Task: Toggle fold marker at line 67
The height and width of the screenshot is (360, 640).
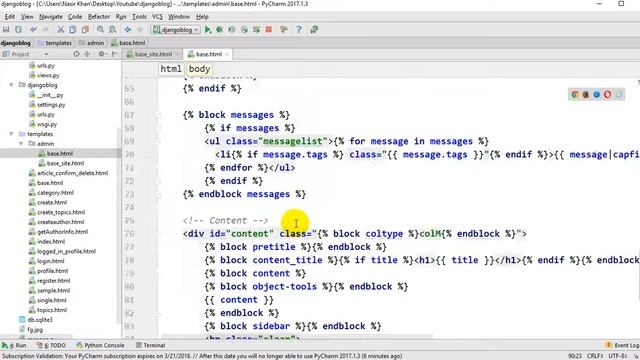Action: click(x=158, y=115)
